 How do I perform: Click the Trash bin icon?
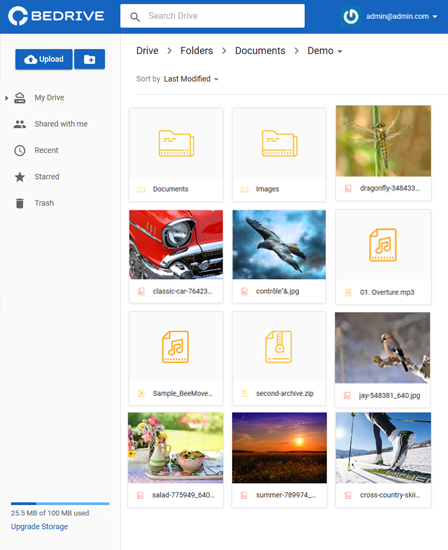(20, 203)
